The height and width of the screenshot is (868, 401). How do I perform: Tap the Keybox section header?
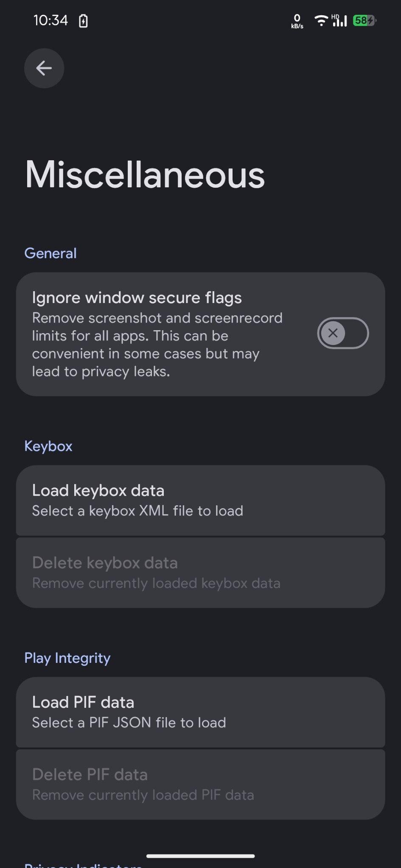pos(48,446)
